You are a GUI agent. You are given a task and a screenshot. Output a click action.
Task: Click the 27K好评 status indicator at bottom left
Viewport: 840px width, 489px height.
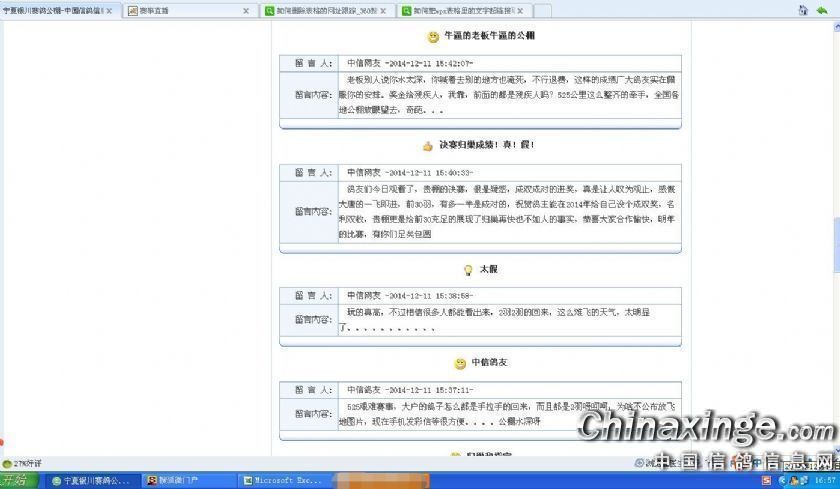pos(22,464)
